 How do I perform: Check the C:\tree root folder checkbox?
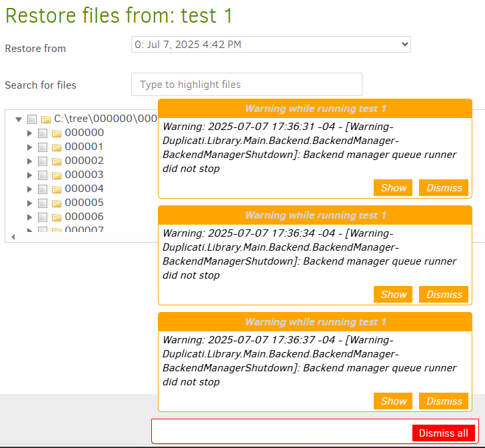tap(32, 119)
